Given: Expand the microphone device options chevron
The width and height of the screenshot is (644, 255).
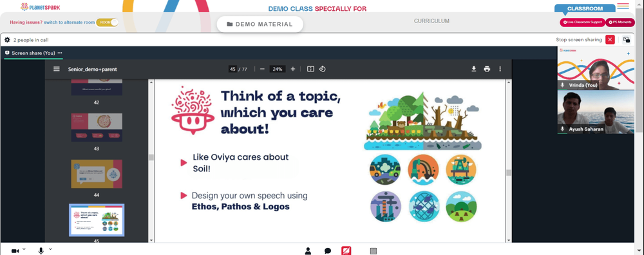Looking at the screenshot, I should [50, 249].
